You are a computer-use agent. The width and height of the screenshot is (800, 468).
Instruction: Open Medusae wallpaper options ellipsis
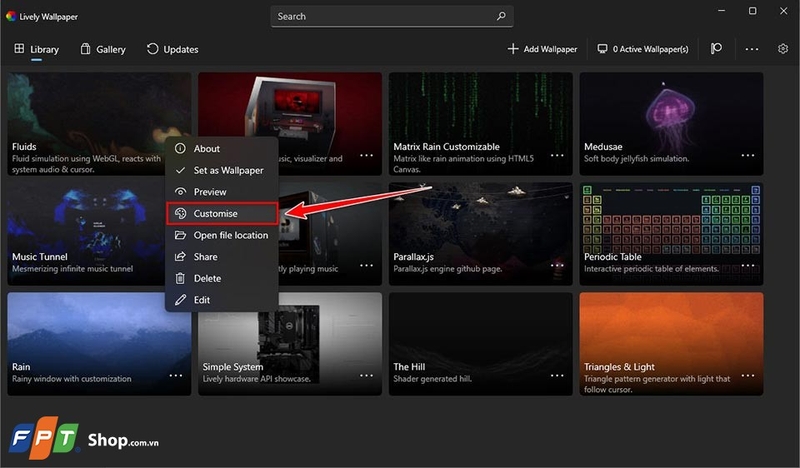coord(747,155)
